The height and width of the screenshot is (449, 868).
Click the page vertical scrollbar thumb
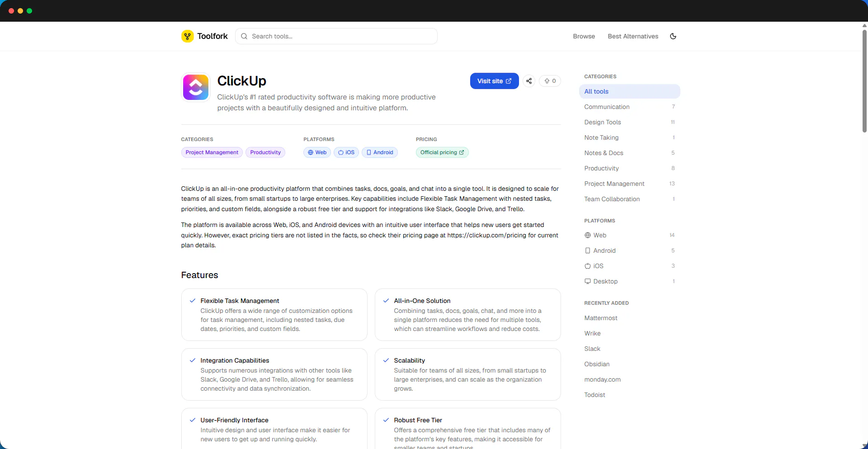864,80
